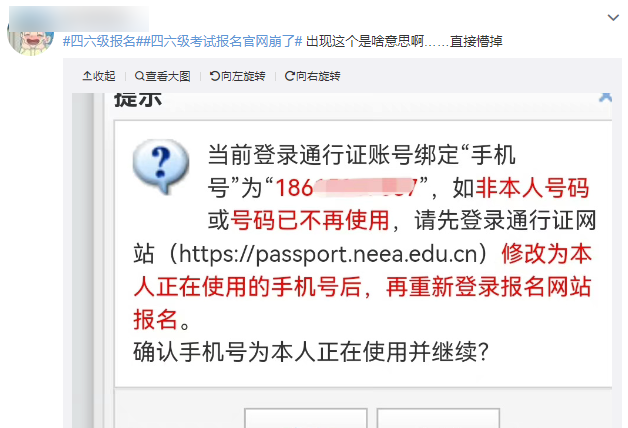Choose 向左旋转 to rotate image left
Viewport: 628px width, 428px height.
coord(243,76)
